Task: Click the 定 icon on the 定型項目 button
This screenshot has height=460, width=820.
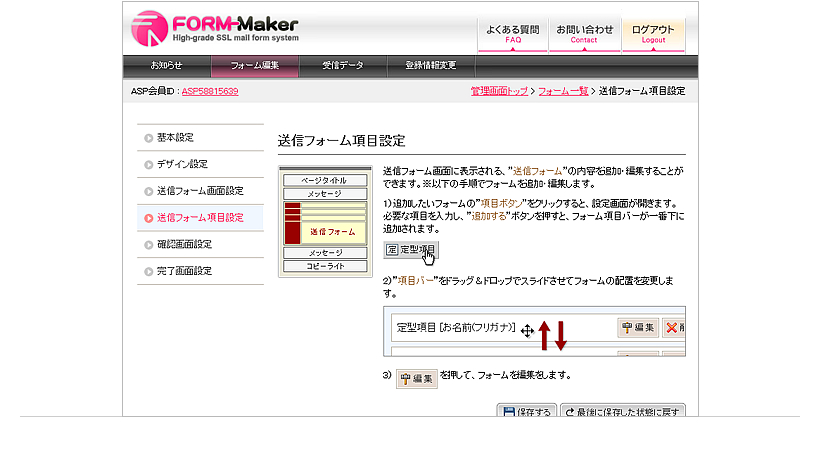Action: pos(392,250)
